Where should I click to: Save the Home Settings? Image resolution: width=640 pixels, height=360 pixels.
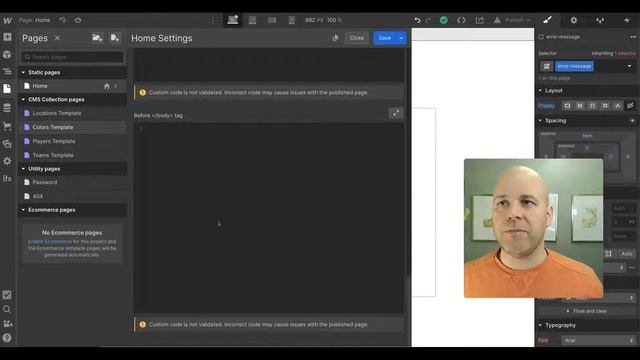click(385, 38)
